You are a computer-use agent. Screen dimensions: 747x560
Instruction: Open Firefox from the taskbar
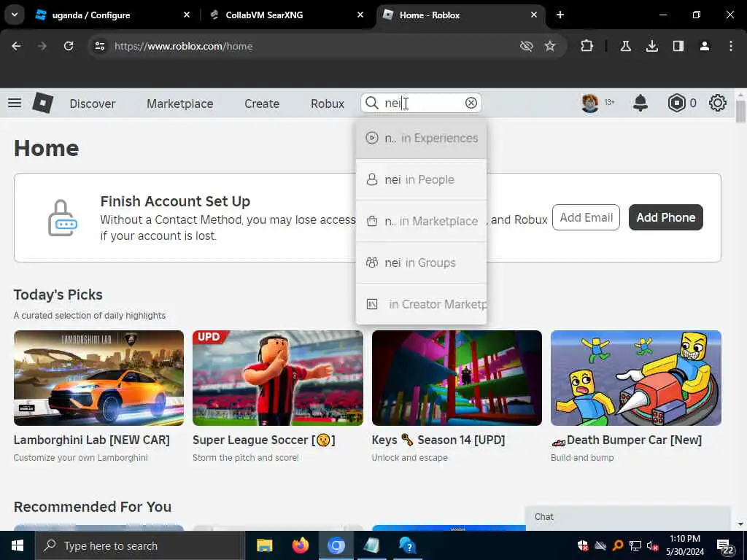click(x=300, y=545)
